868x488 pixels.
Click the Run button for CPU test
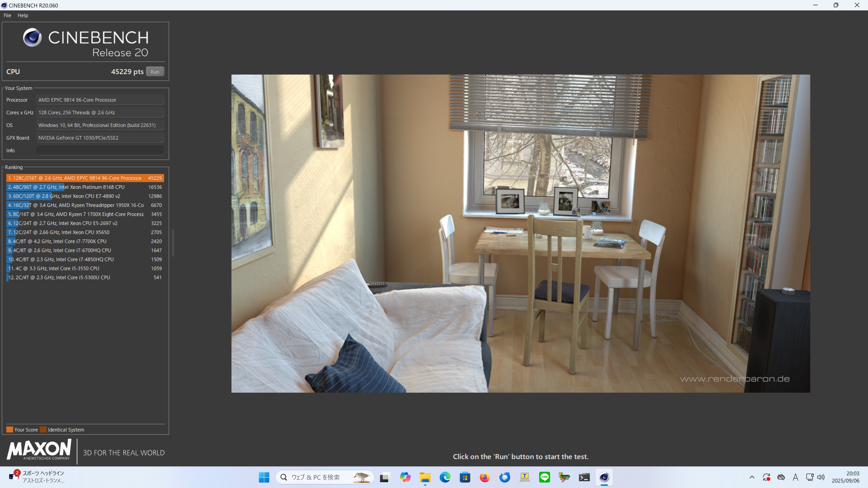click(x=155, y=72)
